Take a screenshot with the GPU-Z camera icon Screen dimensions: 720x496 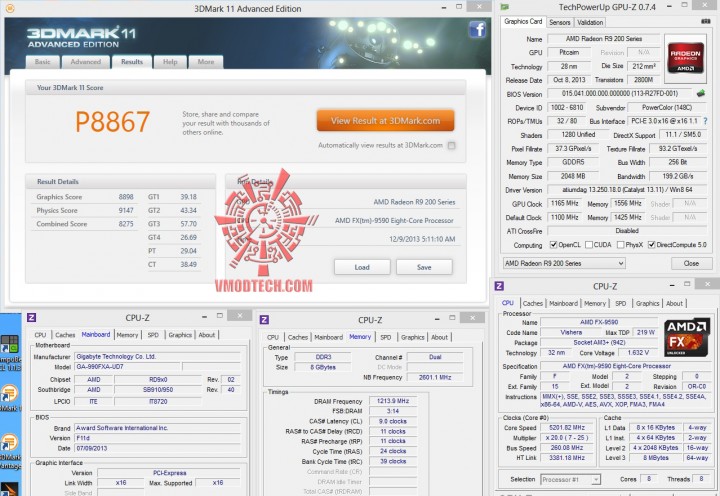click(706, 22)
